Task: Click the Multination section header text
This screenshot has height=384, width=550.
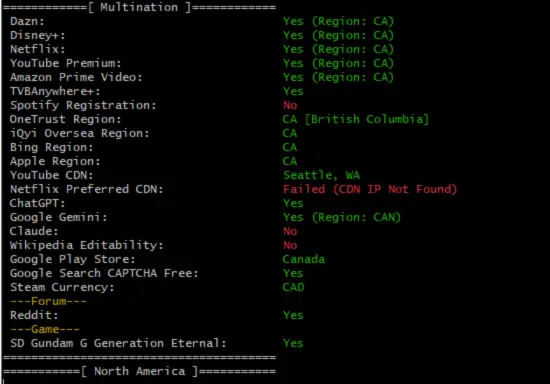Action: pyautogui.click(x=139, y=7)
